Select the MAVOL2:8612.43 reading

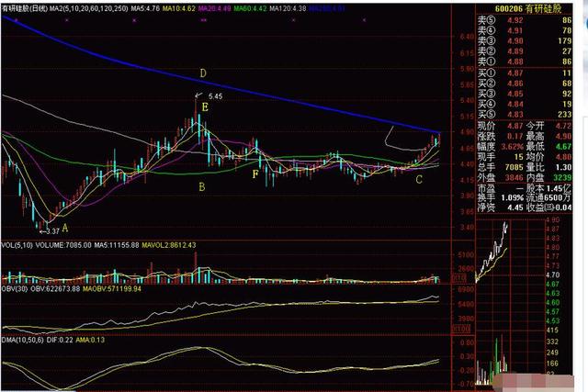point(169,245)
